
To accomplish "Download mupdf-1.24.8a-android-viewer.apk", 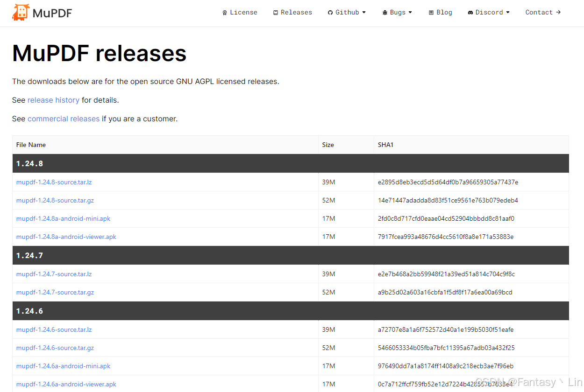I will tap(66, 237).
